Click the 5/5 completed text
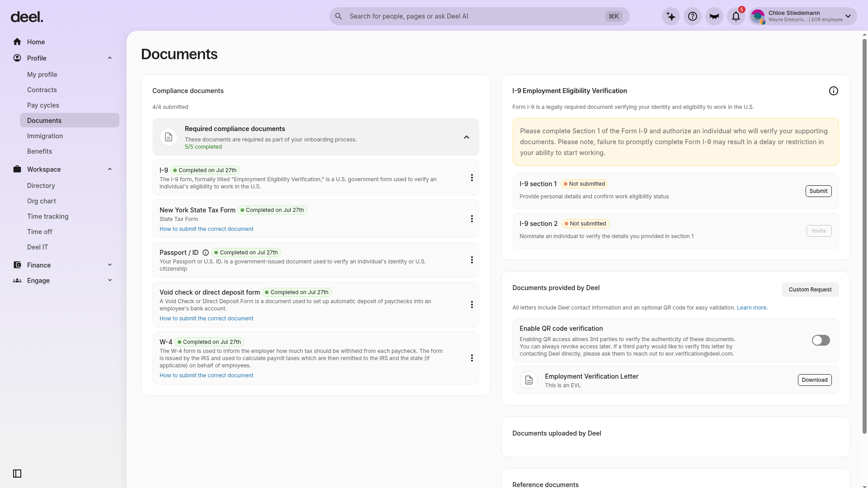This screenshot has width=868, height=488. coord(203,147)
